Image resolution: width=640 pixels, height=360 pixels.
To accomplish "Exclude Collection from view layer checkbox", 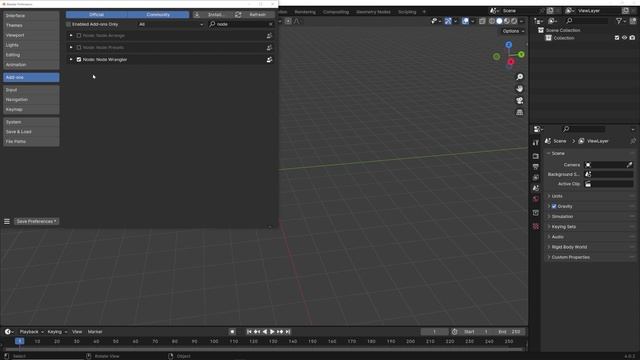I will (x=617, y=38).
